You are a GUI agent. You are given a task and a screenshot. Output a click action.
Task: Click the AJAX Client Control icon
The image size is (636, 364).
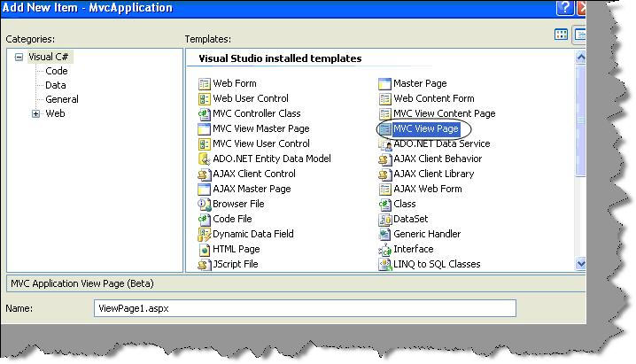pos(204,174)
